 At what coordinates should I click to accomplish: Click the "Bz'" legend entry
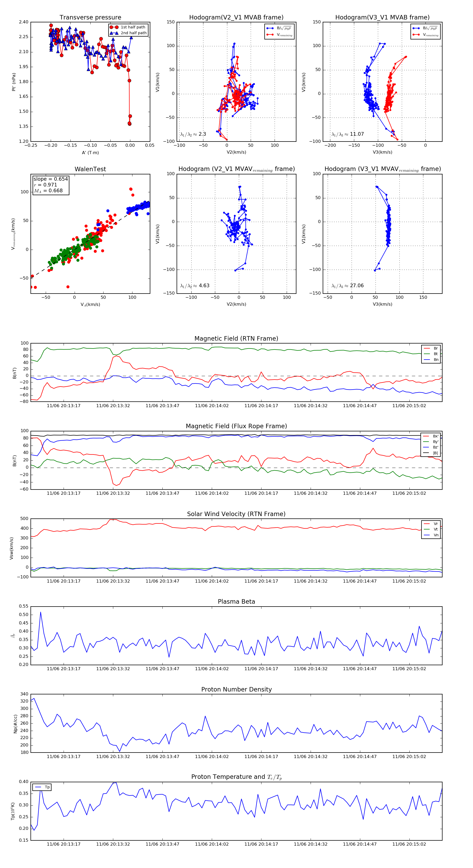click(x=431, y=447)
